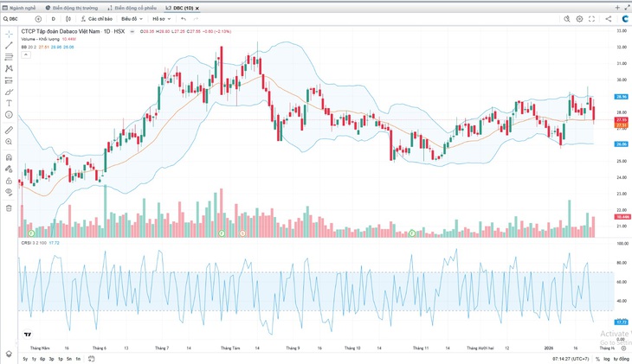Screen dimensions: 632x364
Task: Open the D timeframe interval selector
Action: (x=53, y=19)
